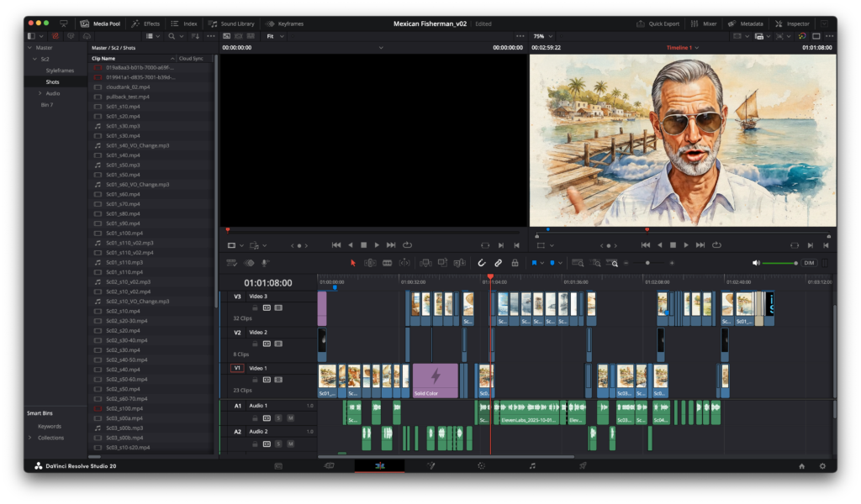
Task: Disable the Video 2 track filmstrip toggle
Action: coord(278,344)
